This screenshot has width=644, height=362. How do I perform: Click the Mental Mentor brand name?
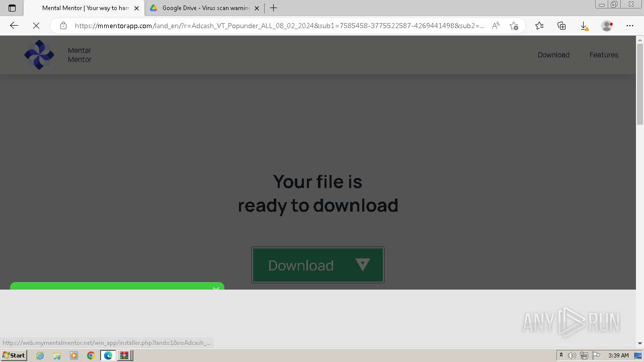79,55
